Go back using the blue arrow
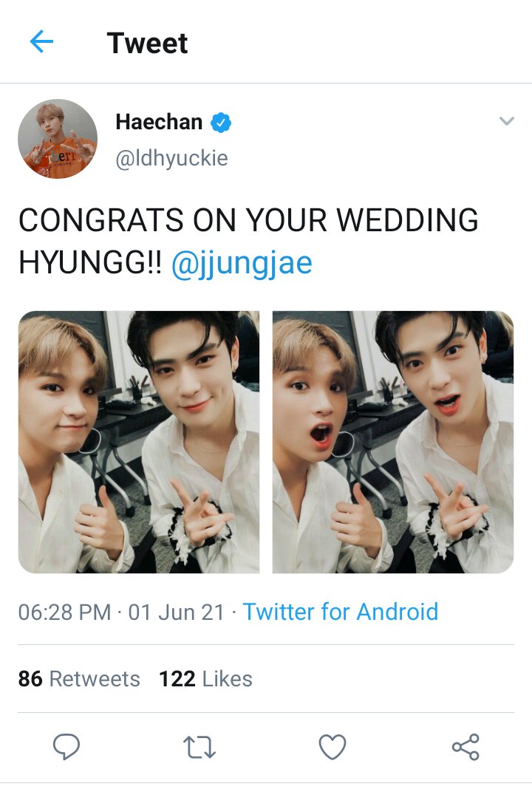 pyautogui.click(x=41, y=41)
